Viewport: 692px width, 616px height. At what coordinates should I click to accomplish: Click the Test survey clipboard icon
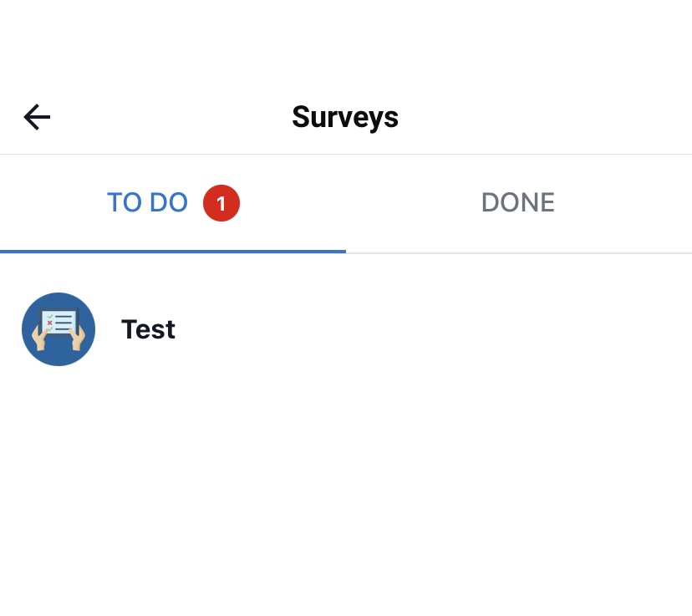[59, 329]
